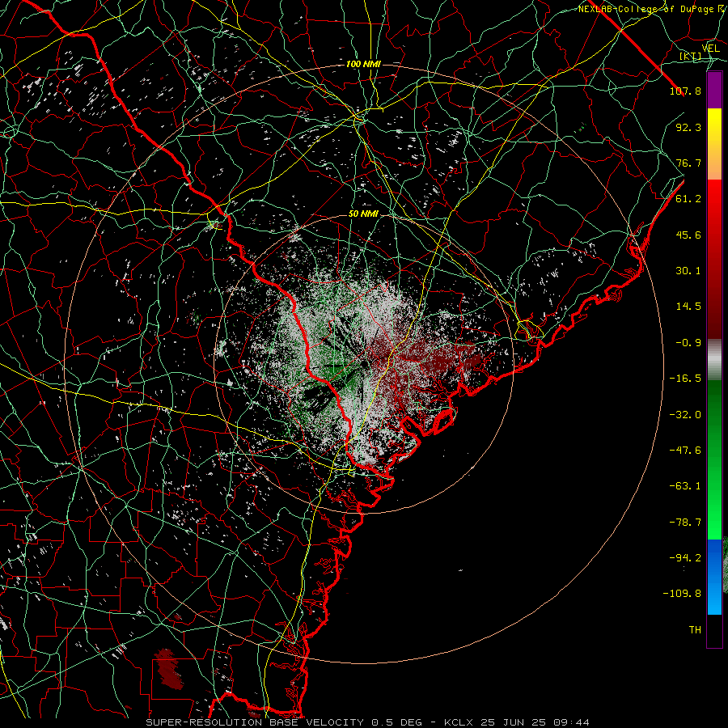
Task: Click the yellow-orange segment of the color bar
Action: (714, 144)
